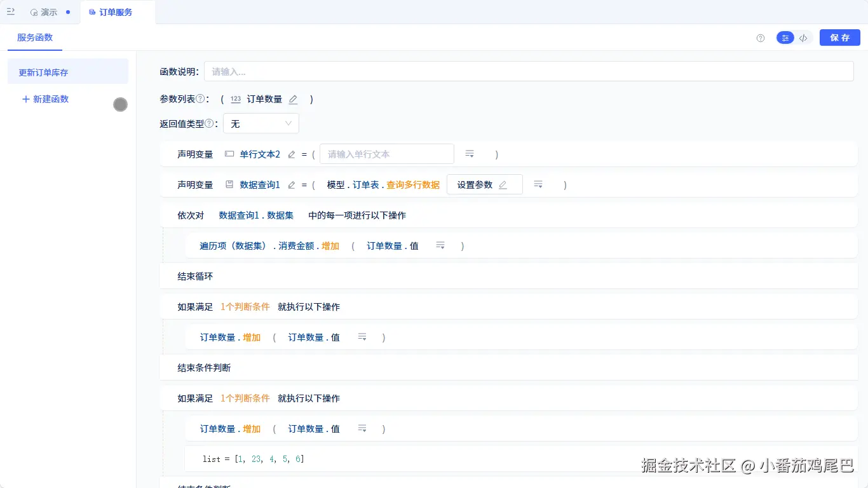This screenshot has width=868, height=488.
Task: Click 新建函数 to add a function
Action: 45,99
